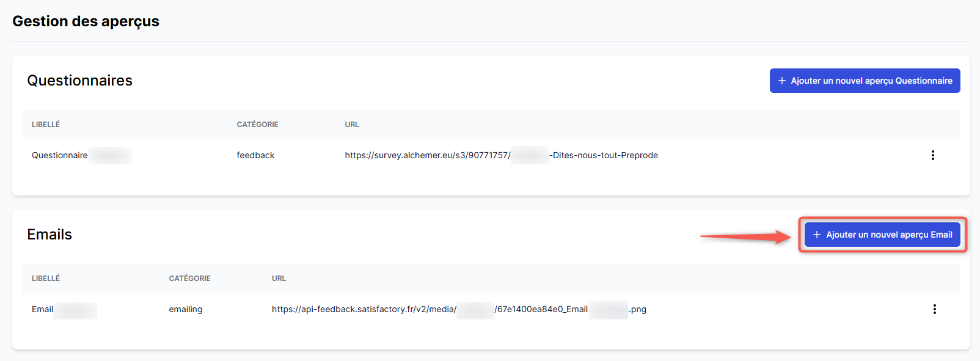The height and width of the screenshot is (361, 980).
Task: Click the 'Gestion des aperçus' page title
Action: pyautogui.click(x=86, y=21)
